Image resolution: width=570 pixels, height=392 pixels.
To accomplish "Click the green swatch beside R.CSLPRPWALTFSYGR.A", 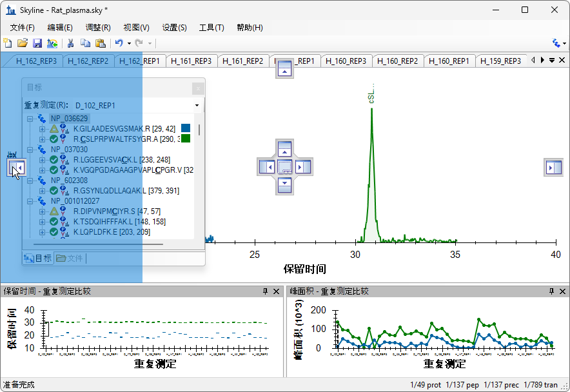I will coord(186,139).
